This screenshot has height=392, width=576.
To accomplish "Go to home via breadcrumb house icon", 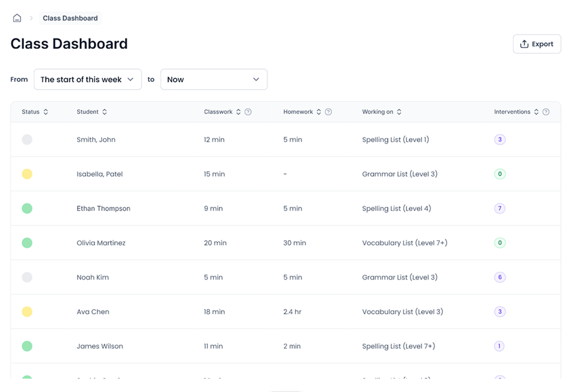I will [17, 18].
